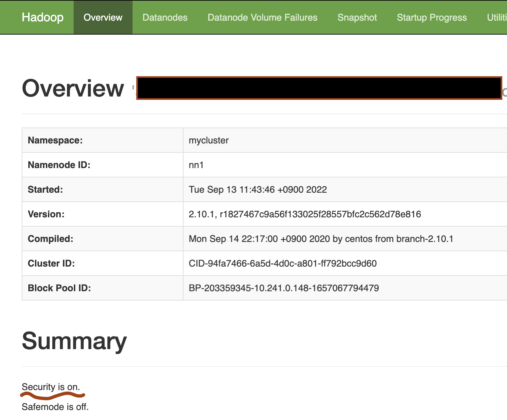
Task: Select the Block Pool ID value
Action: (283, 288)
